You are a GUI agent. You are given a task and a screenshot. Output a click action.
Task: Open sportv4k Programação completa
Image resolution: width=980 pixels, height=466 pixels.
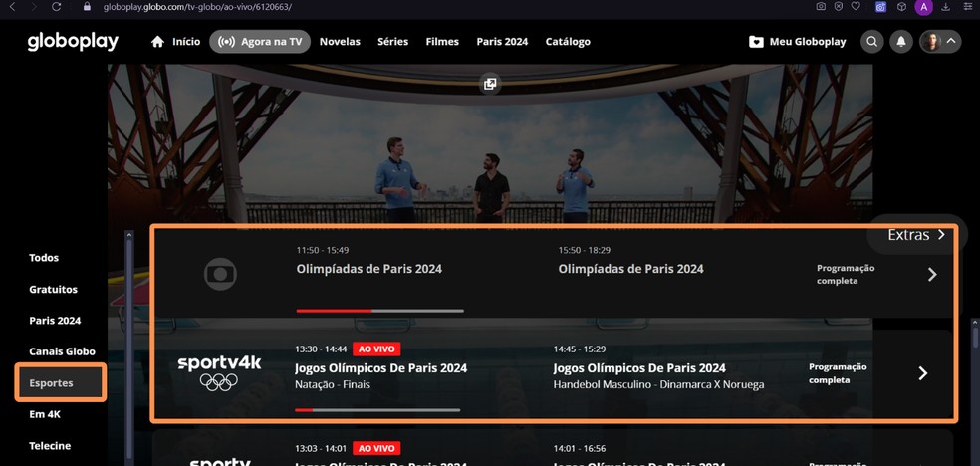tap(838, 373)
